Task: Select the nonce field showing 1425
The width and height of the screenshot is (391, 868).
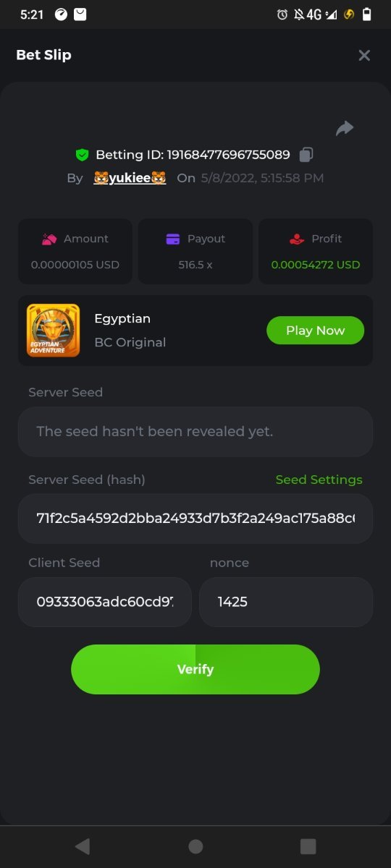Action: tap(286, 602)
